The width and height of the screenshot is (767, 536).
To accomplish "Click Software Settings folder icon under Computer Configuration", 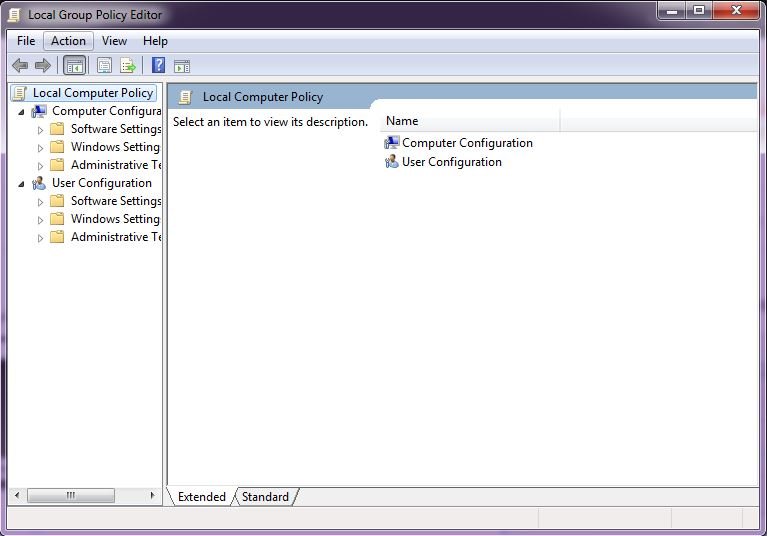I will (57, 129).
